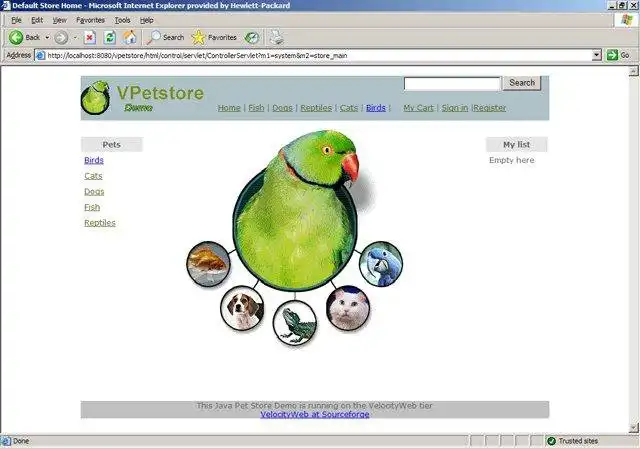Select the dog circle thumbnail
640x449 pixels.
click(242, 308)
